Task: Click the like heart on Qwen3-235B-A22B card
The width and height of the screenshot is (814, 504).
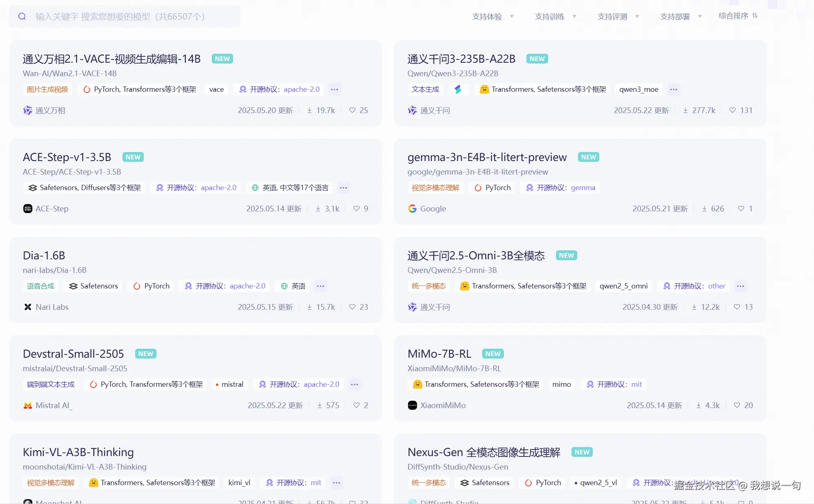Action: pos(732,110)
